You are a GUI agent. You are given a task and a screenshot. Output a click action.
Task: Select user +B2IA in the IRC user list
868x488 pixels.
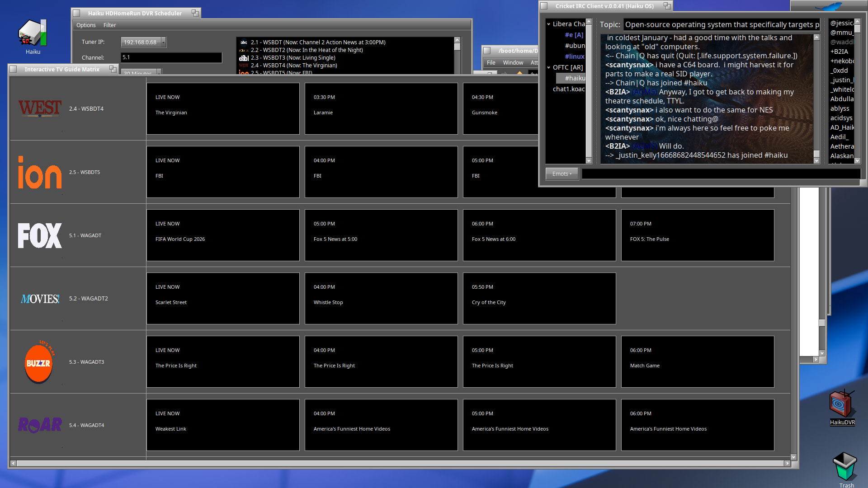(x=839, y=52)
